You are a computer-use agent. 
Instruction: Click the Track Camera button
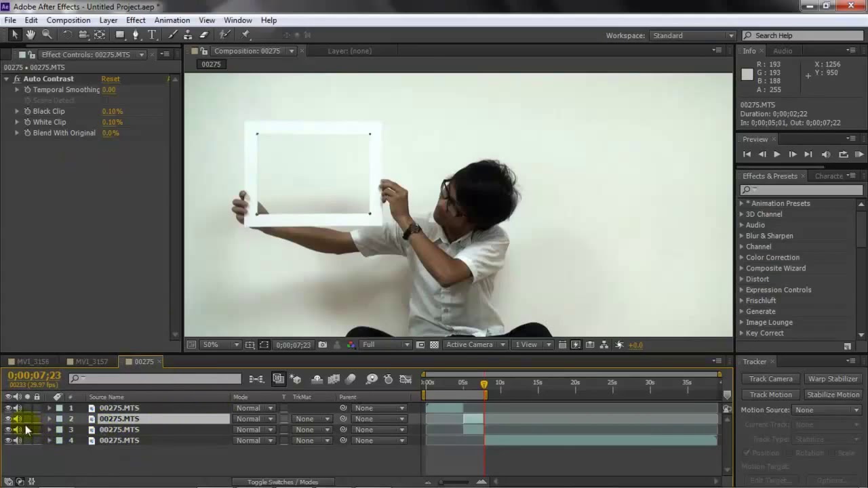pyautogui.click(x=770, y=379)
